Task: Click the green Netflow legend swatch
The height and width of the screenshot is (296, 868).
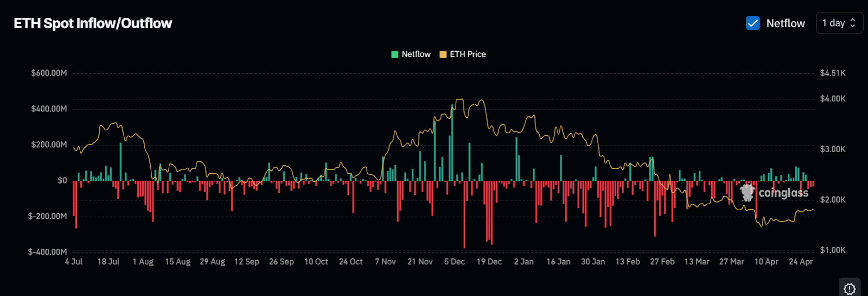Action: pos(395,54)
